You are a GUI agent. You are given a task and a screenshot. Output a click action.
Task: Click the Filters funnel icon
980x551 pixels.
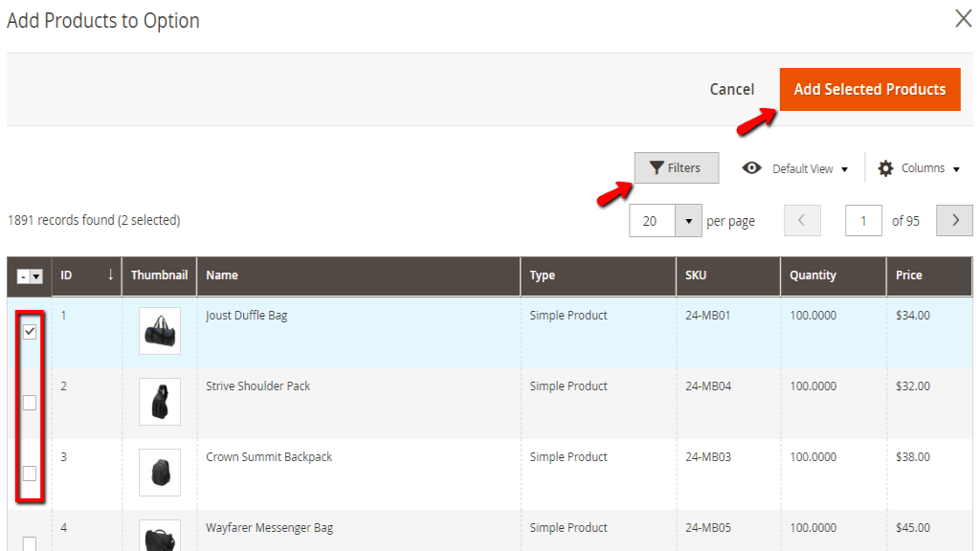click(x=657, y=167)
